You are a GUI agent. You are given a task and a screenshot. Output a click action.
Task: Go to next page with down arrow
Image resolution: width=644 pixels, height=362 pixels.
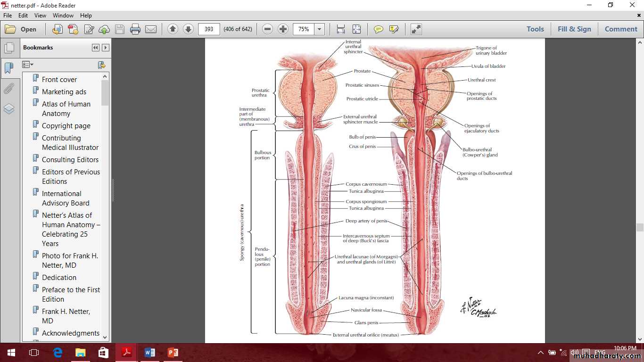coord(188,29)
